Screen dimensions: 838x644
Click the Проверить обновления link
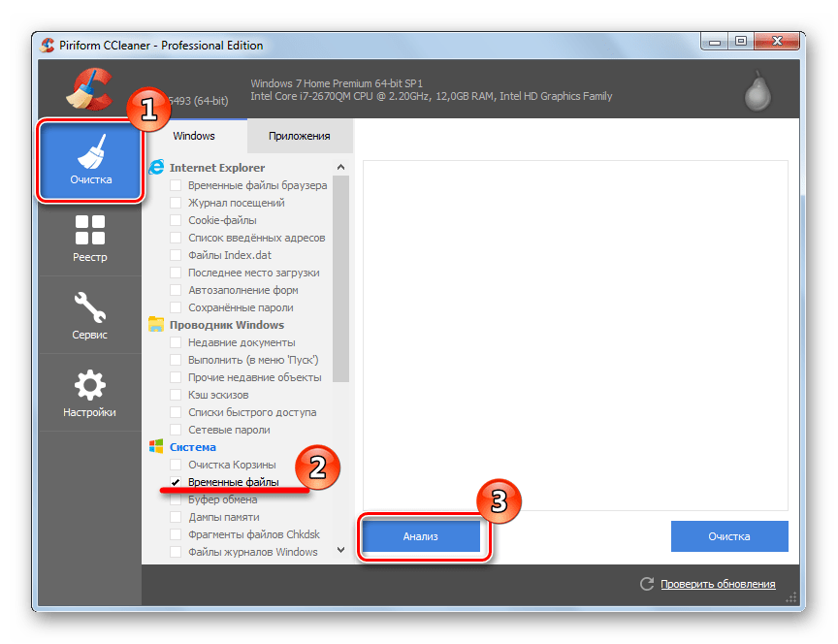(x=718, y=584)
